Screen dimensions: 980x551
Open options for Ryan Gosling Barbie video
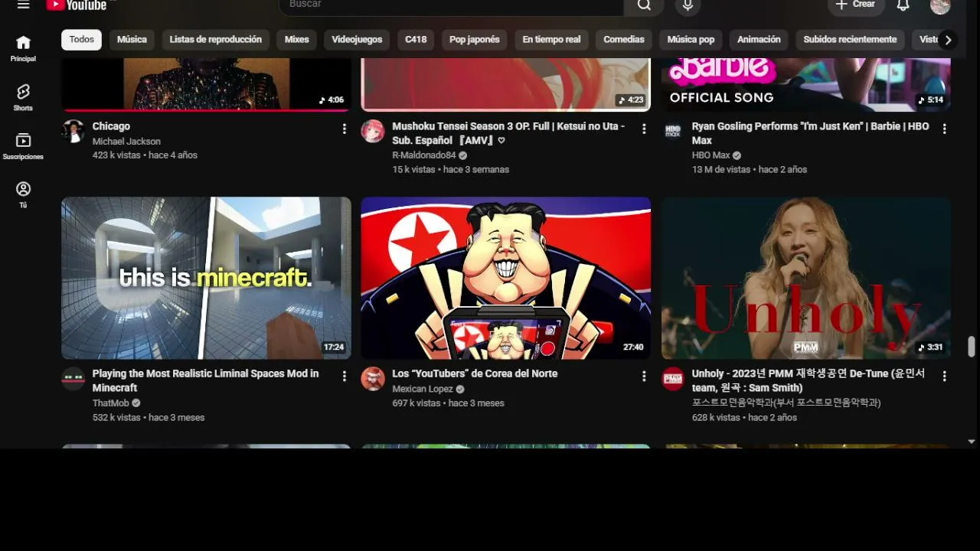[944, 129]
